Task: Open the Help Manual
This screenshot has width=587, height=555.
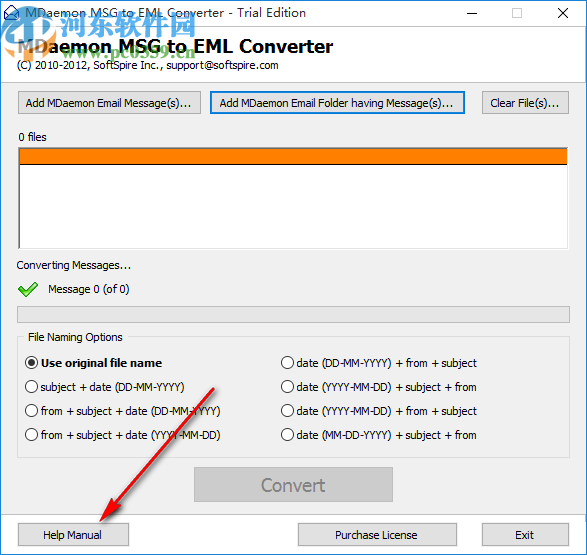Action: [x=73, y=535]
